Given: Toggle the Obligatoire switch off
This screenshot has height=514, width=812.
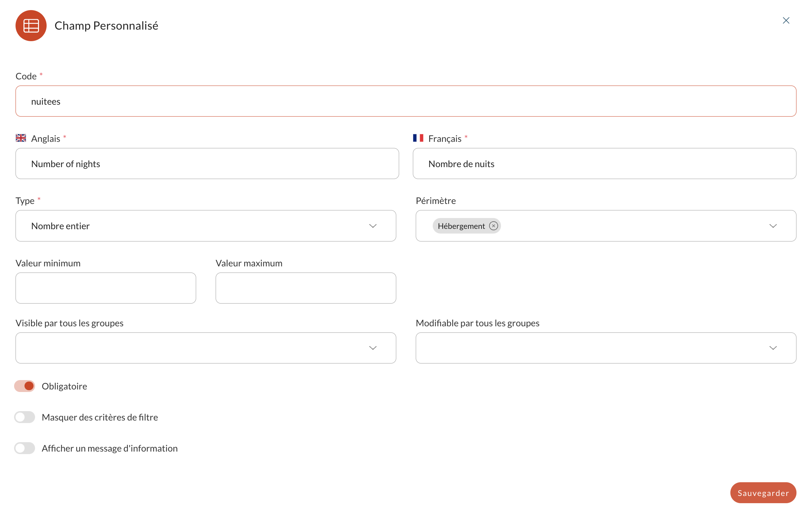Looking at the screenshot, I should (x=24, y=386).
